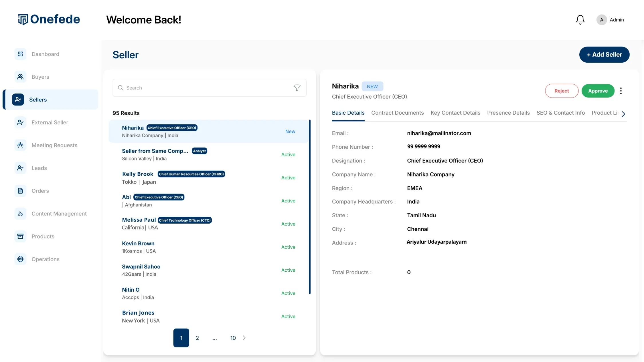The width and height of the screenshot is (644, 362).
Task: Click the Products box icon
Action: point(20,236)
